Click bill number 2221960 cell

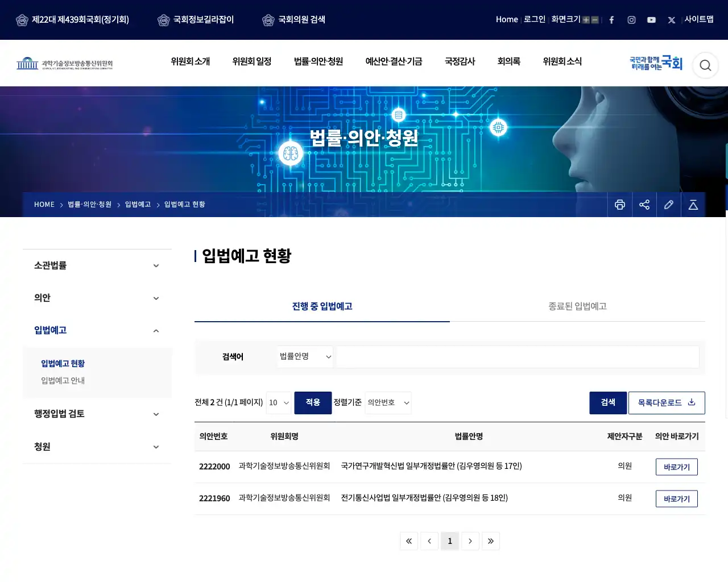pyautogui.click(x=214, y=498)
